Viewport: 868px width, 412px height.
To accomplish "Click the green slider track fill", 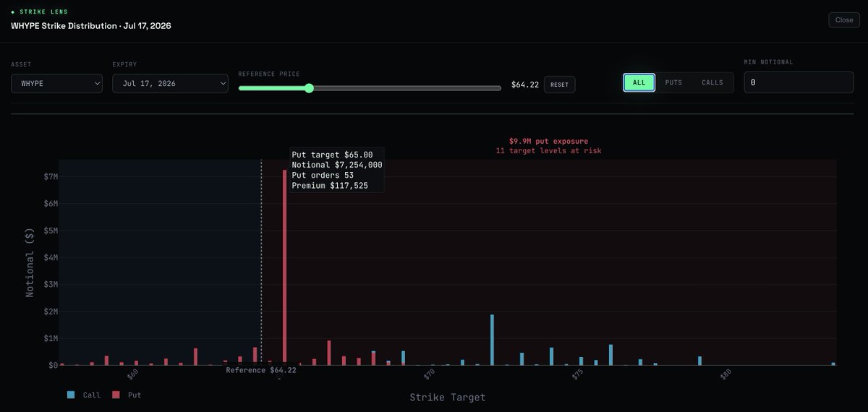I will (272, 88).
